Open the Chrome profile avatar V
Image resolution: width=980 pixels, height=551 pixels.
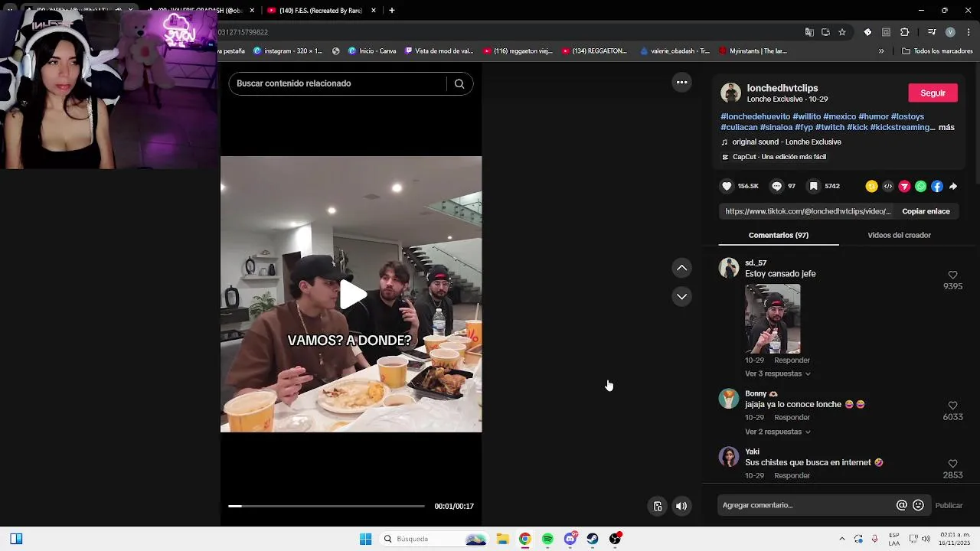point(950,32)
